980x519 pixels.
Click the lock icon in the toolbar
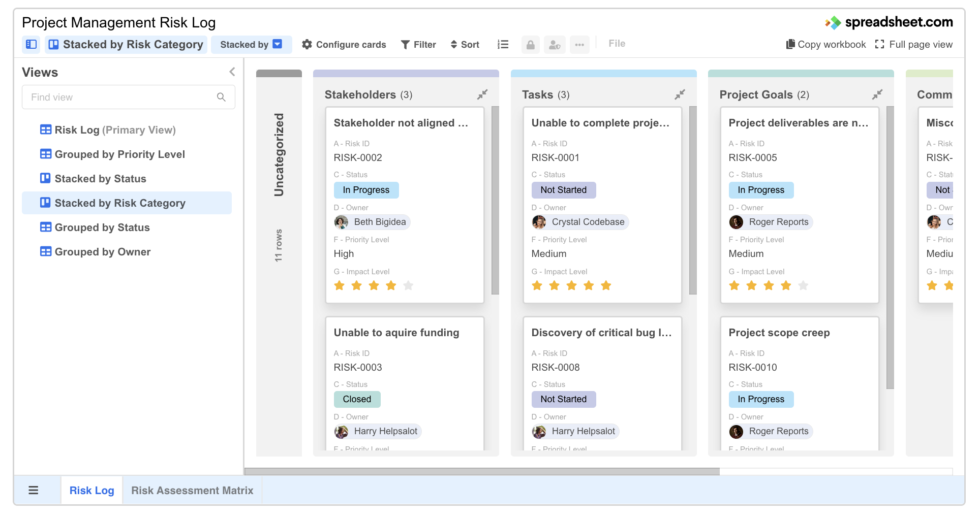point(530,45)
